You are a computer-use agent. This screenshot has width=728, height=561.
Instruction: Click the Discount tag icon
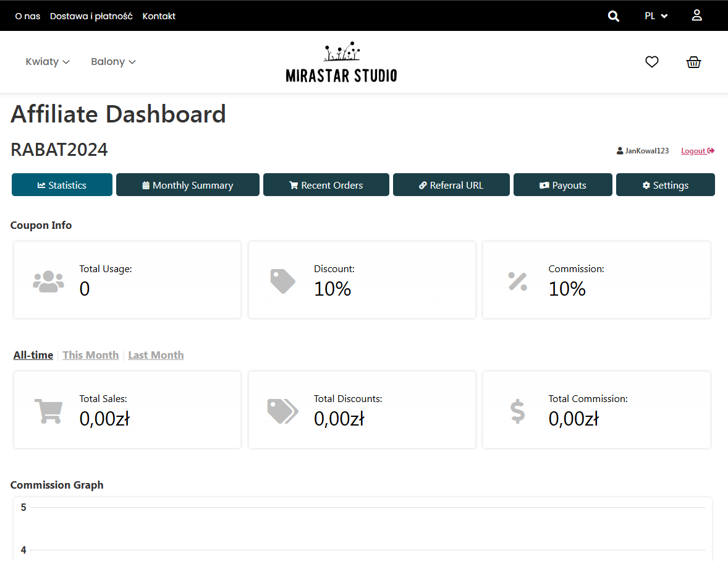283,281
